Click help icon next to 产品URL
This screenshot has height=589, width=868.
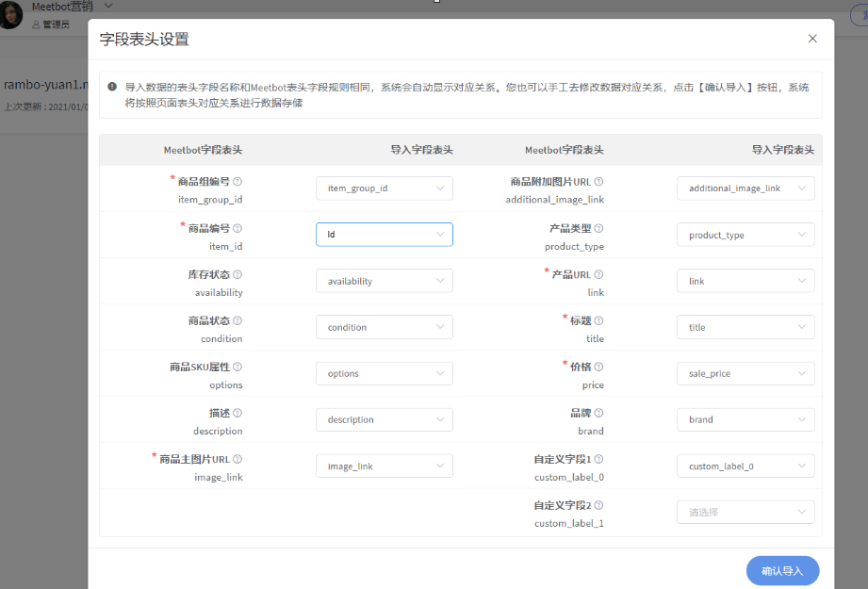click(x=598, y=274)
